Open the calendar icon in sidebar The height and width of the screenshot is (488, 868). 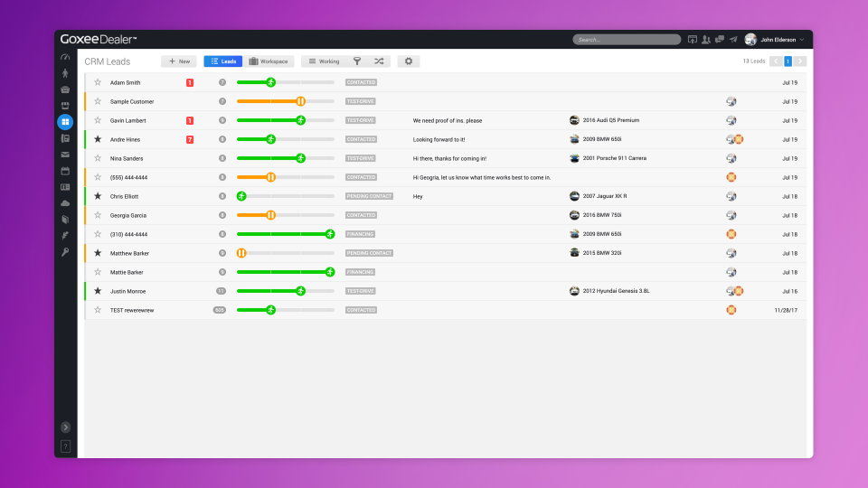pyautogui.click(x=65, y=171)
